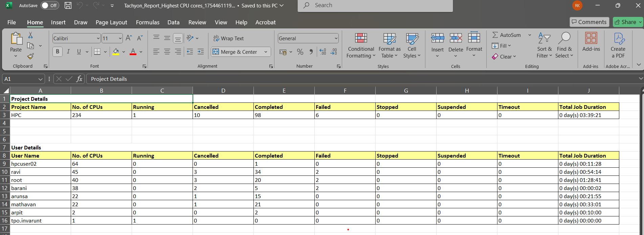Image resolution: width=644 pixels, height=235 pixels.
Task: Open the Clear dropdown
Action: coord(504,56)
